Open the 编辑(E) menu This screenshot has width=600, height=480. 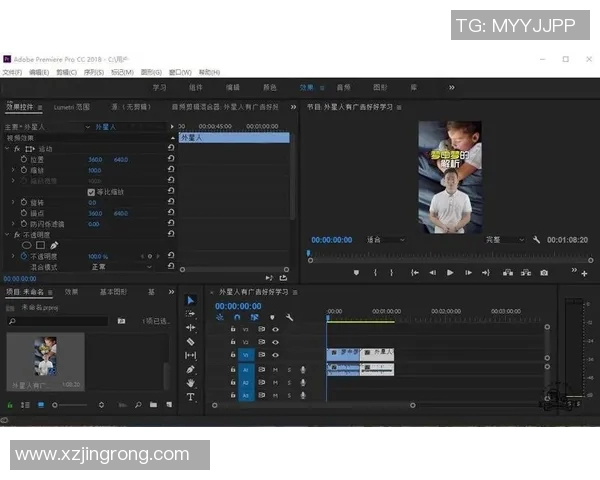click(x=39, y=73)
